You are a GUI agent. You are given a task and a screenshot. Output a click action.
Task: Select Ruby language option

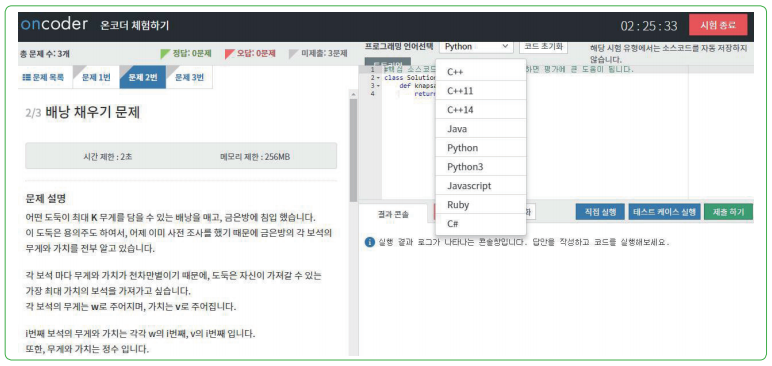481,205
